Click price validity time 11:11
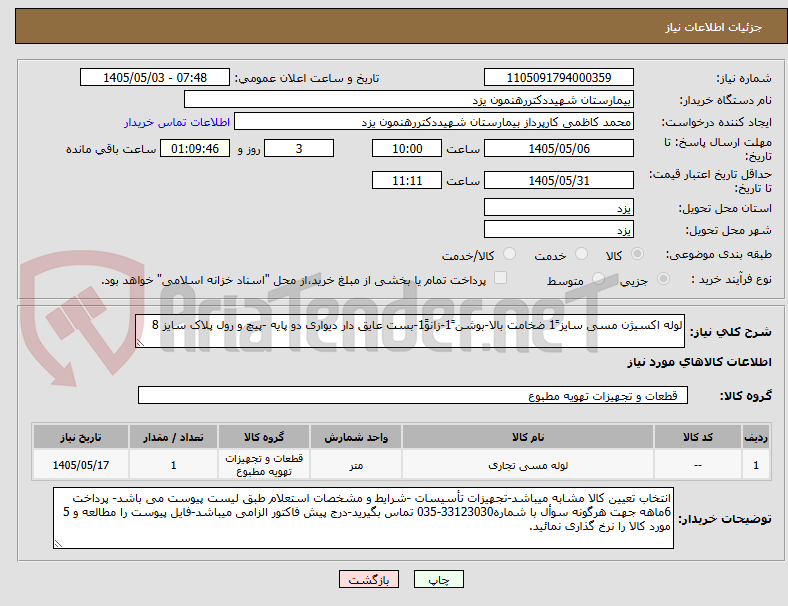The width and height of the screenshot is (788, 606). (x=407, y=180)
